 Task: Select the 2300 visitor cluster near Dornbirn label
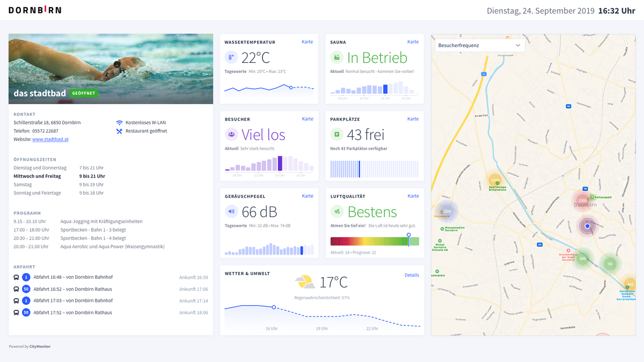[x=582, y=201]
